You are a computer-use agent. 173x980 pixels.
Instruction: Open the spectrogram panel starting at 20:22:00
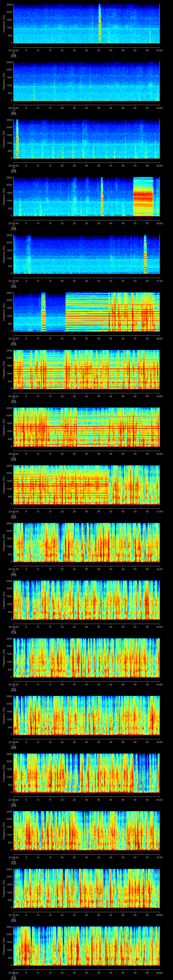click(86, 24)
